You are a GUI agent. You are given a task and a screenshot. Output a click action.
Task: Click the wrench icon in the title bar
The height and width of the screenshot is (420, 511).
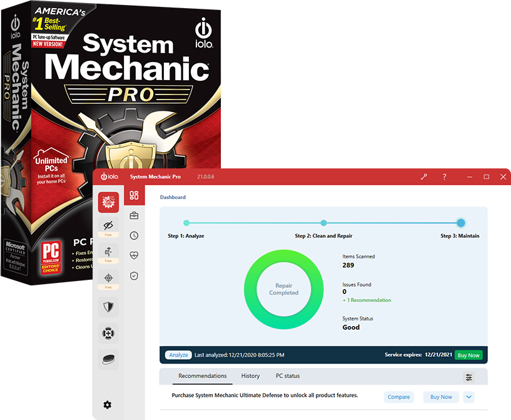click(424, 177)
